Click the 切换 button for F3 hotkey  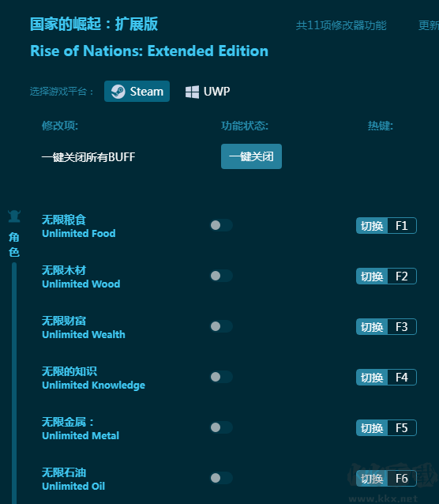(372, 326)
